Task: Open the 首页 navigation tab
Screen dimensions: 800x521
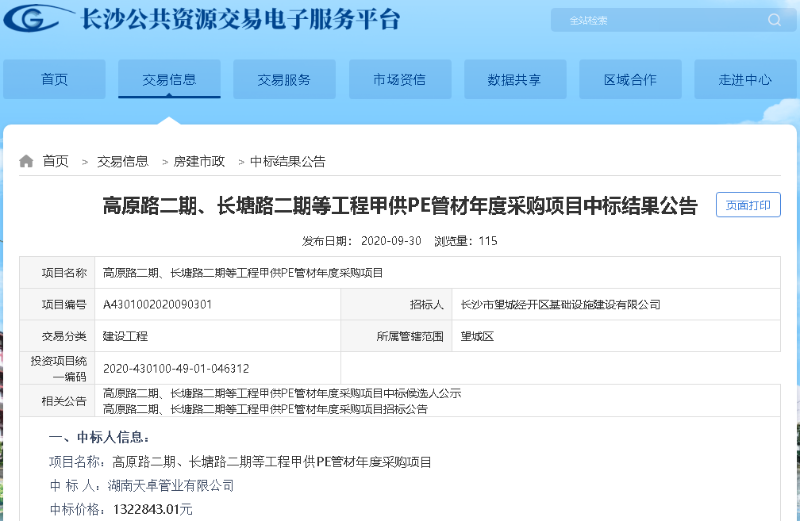Action: click(x=54, y=80)
